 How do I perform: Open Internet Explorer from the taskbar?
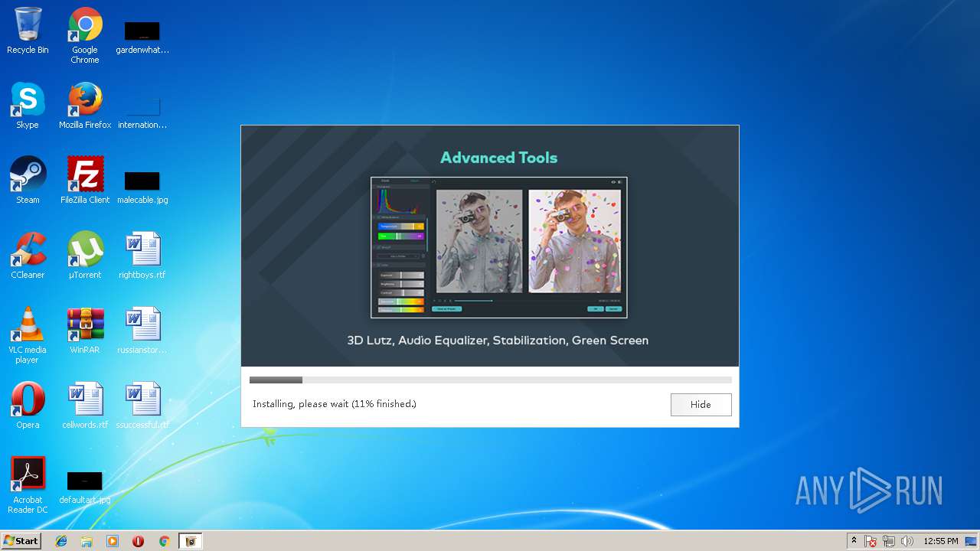coord(61,541)
